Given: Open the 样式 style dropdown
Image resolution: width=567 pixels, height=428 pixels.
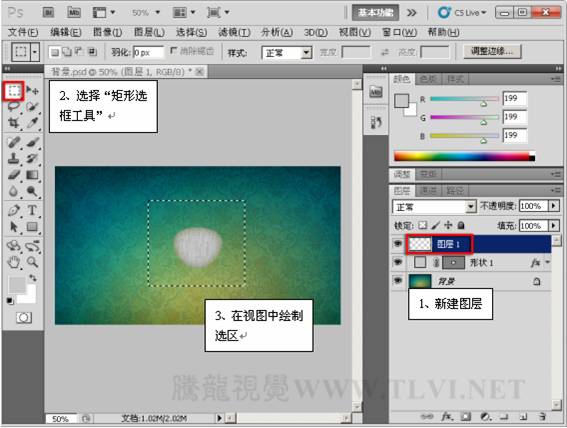Looking at the screenshot, I should [287, 53].
